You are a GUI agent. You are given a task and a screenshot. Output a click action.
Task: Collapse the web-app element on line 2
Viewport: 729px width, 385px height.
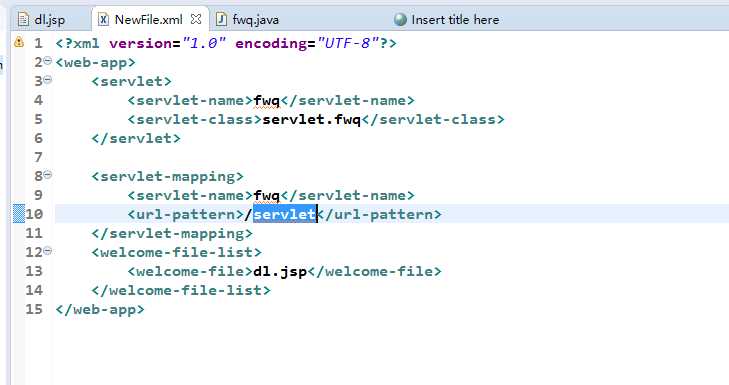(47, 60)
